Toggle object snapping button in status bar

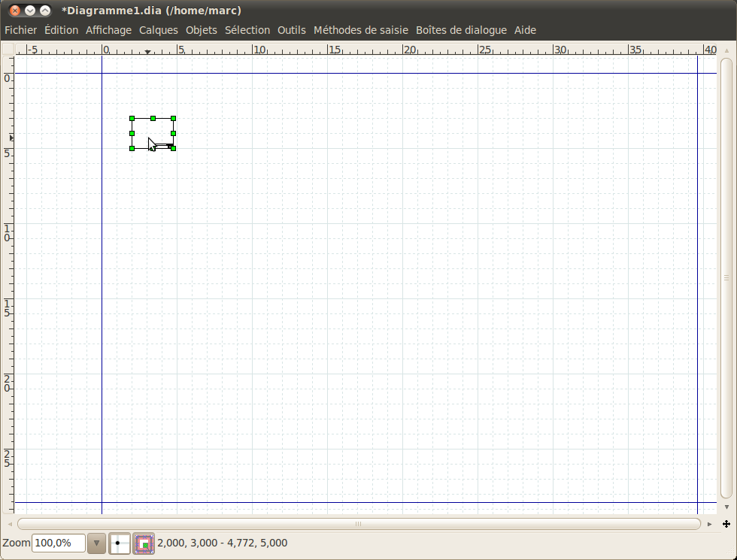[144, 543]
